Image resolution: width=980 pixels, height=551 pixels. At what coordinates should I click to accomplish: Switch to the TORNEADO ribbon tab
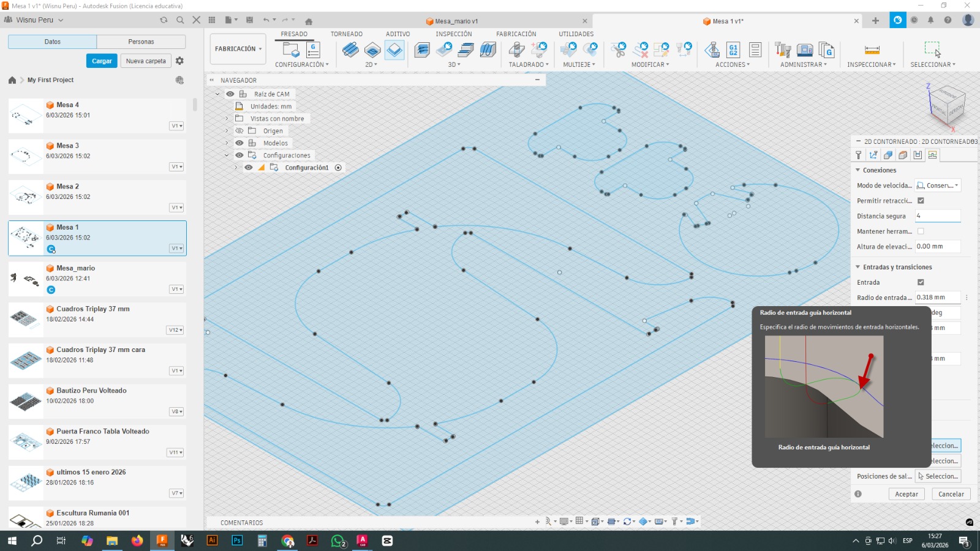(346, 34)
